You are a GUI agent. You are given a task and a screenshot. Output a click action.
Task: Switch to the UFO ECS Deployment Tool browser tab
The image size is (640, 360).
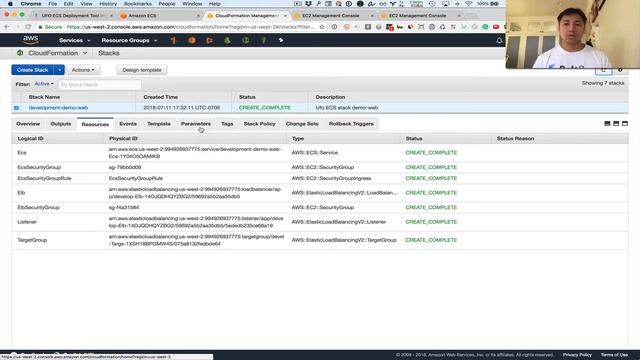click(x=73, y=16)
